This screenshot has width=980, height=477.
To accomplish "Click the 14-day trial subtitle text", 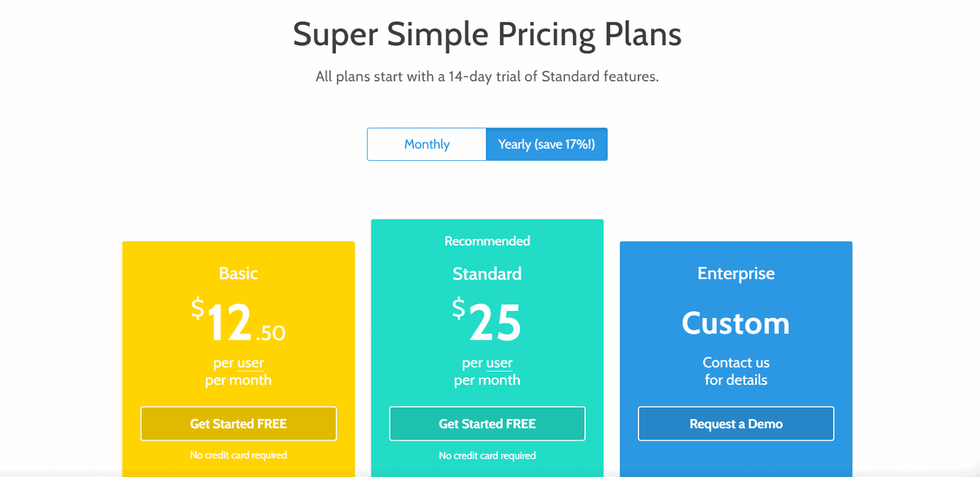I will 487,78.
